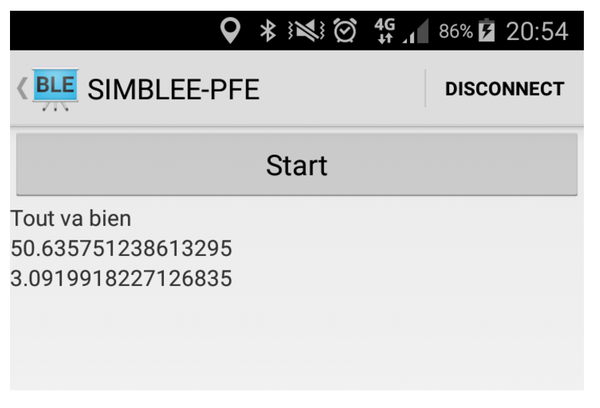The height and width of the screenshot is (408, 600).
Task: Tap the 3.0919918227126835 value line
Action: (x=121, y=278)
